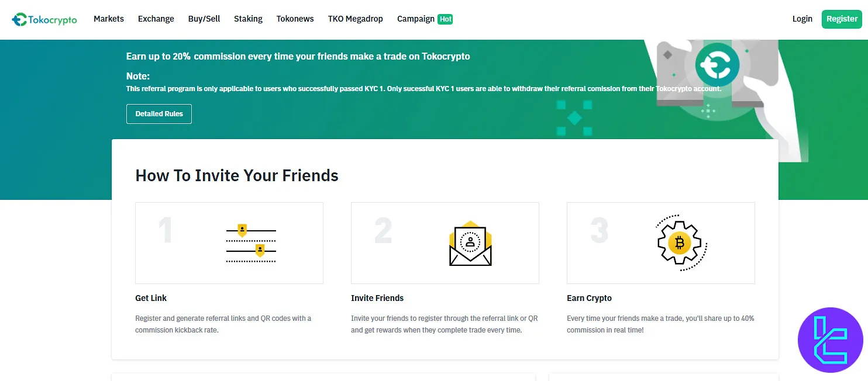This screenshot has width=868, height=381.
Task: Click the referral link step 1 icon
Action: 252,243
